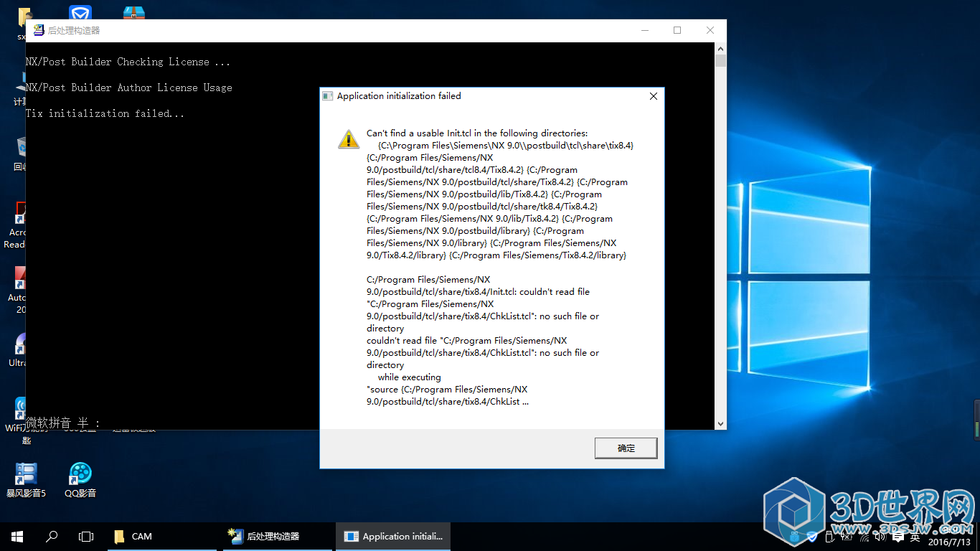Select the QQ影音 desktop shortcut
Screen dimensions: 980x551
(80, 480)
